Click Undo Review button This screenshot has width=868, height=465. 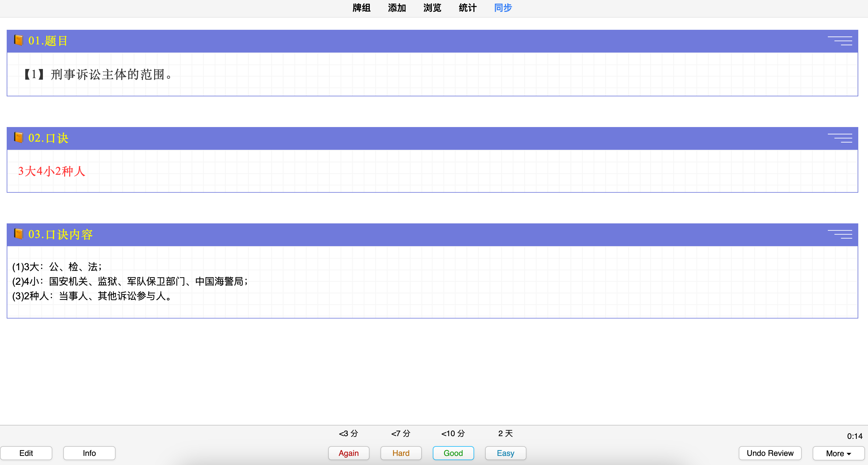coord(770,453)
